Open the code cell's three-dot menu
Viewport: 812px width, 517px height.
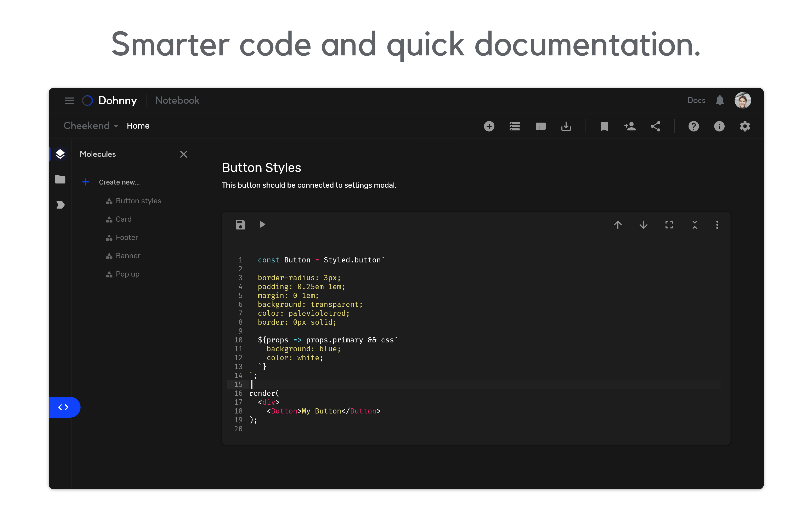pos(717,225)
